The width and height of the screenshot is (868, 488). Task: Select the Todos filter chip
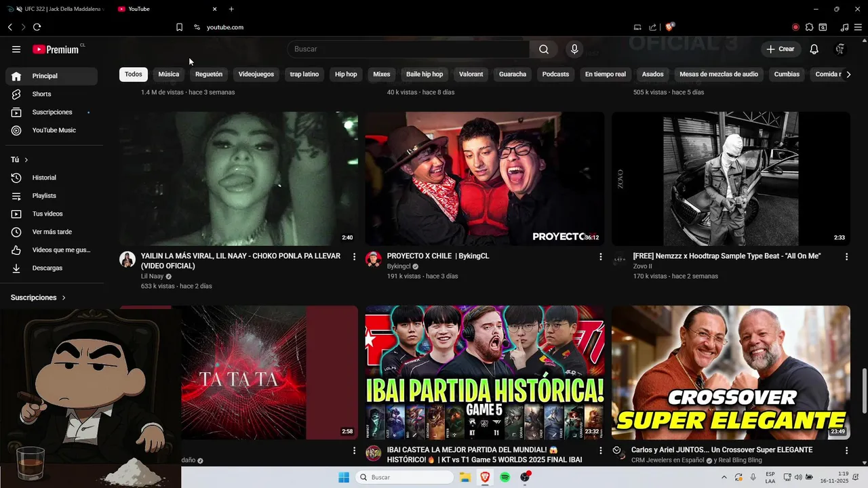[x=134, y=75]
